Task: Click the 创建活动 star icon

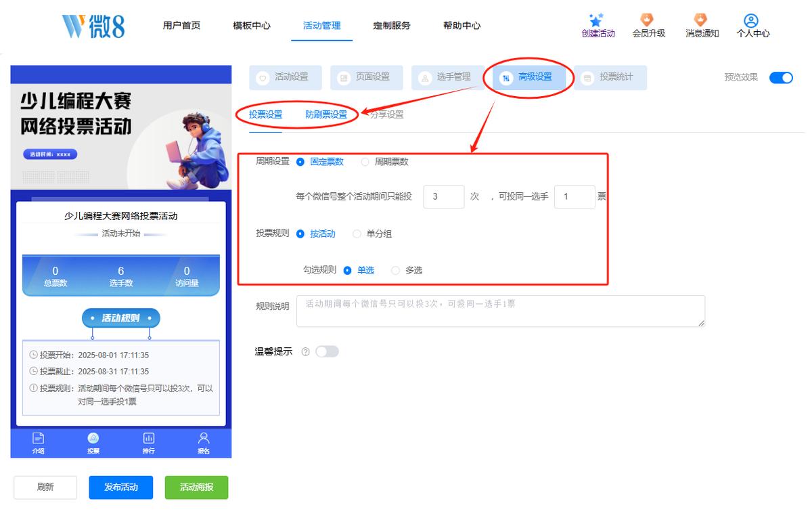Action: pos(596,20)
